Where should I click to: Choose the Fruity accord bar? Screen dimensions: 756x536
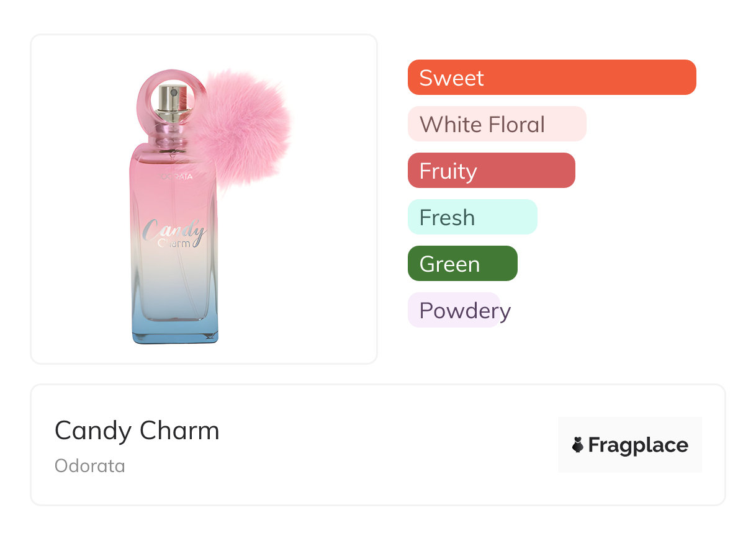[491, 171]
